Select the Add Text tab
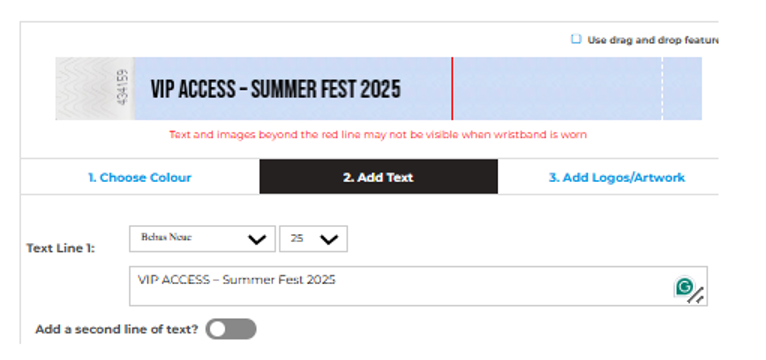Image resolution: width=766 pixels, height=360 pixels. [x=379, y=177]
